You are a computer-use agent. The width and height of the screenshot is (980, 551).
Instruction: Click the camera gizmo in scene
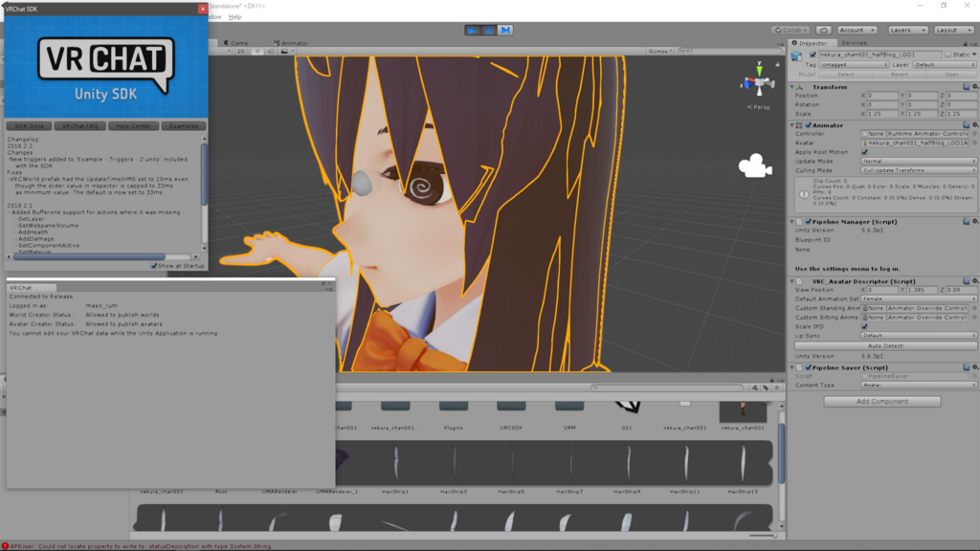[755, 166]
